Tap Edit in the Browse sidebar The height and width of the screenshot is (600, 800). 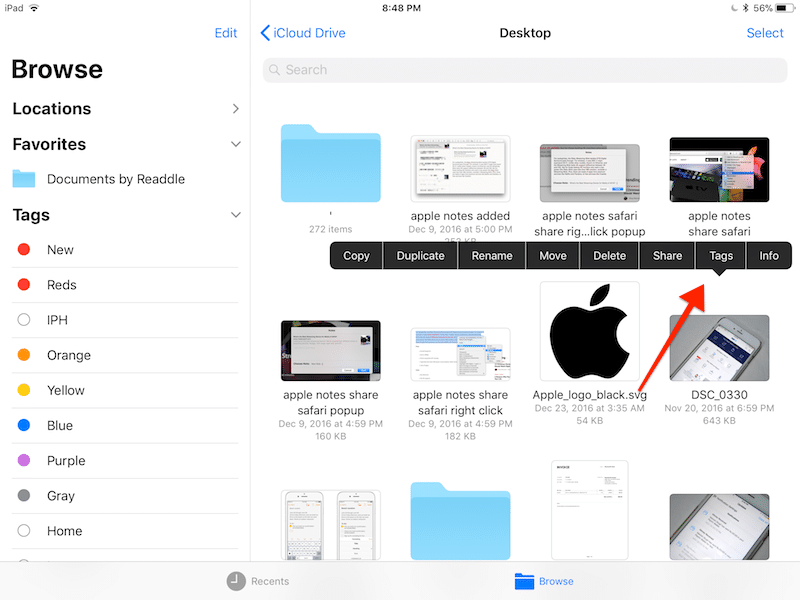[x=226, y=33]
